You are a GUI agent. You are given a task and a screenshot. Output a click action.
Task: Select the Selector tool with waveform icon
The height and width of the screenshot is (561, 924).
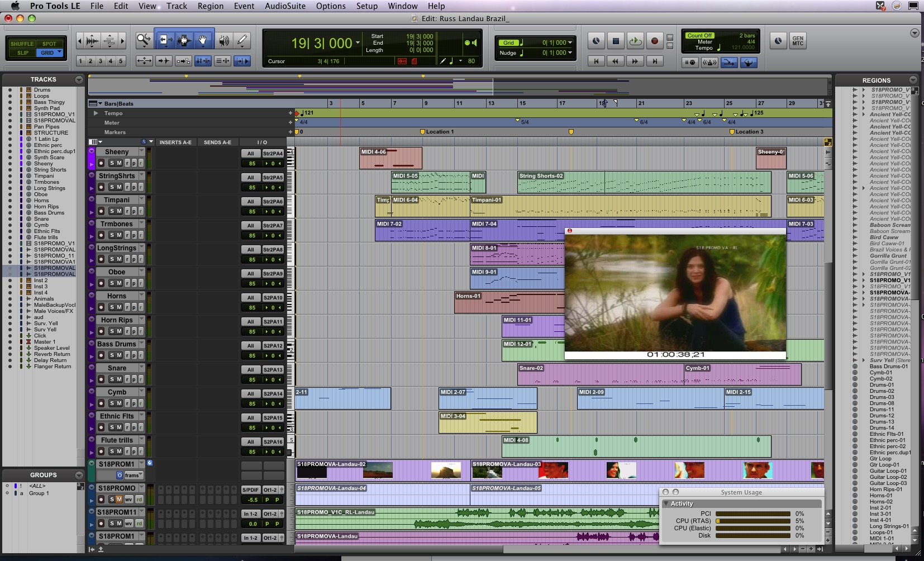point(184,40)
